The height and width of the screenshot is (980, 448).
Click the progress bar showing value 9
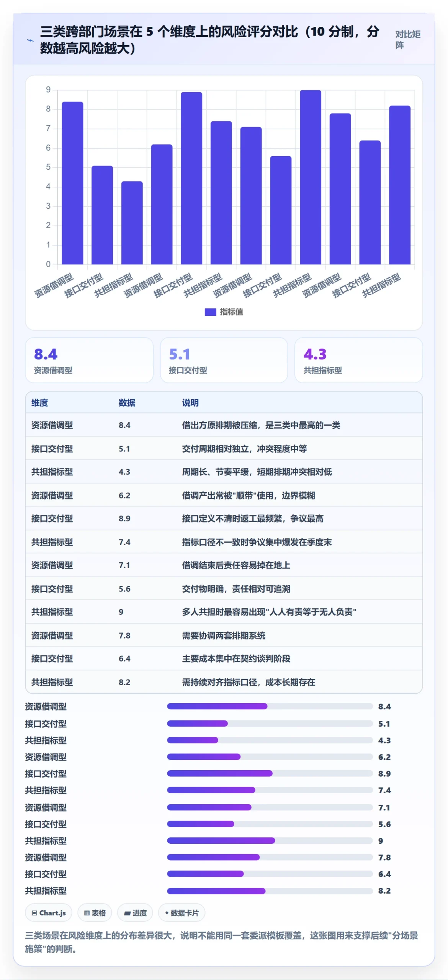[270, 841]
